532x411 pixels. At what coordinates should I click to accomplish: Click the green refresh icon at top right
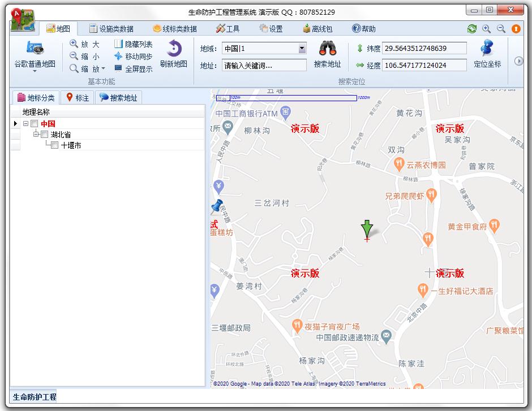[x=472, y=29]
